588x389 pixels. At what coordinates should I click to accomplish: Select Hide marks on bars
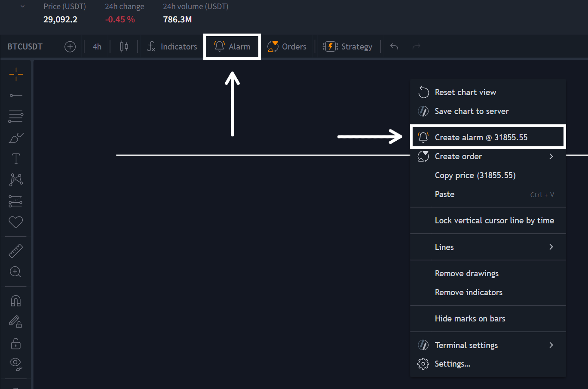488,318
